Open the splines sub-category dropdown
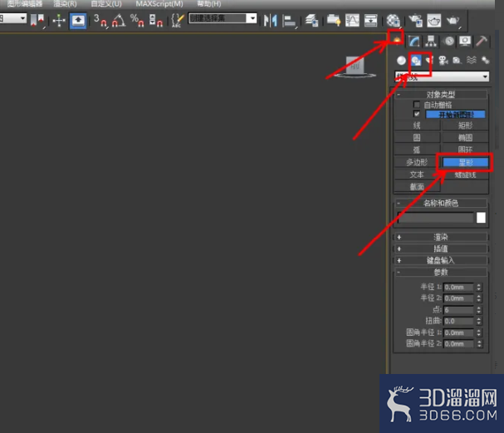 442,76
